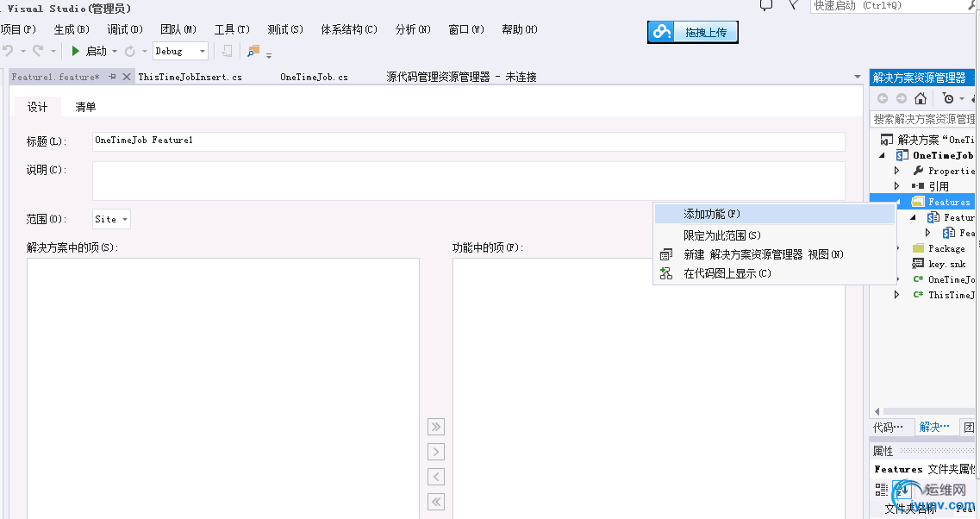Click the Solution Explorer search box
This screenshot has width=980, height=519.
click(x=922, y=119)
